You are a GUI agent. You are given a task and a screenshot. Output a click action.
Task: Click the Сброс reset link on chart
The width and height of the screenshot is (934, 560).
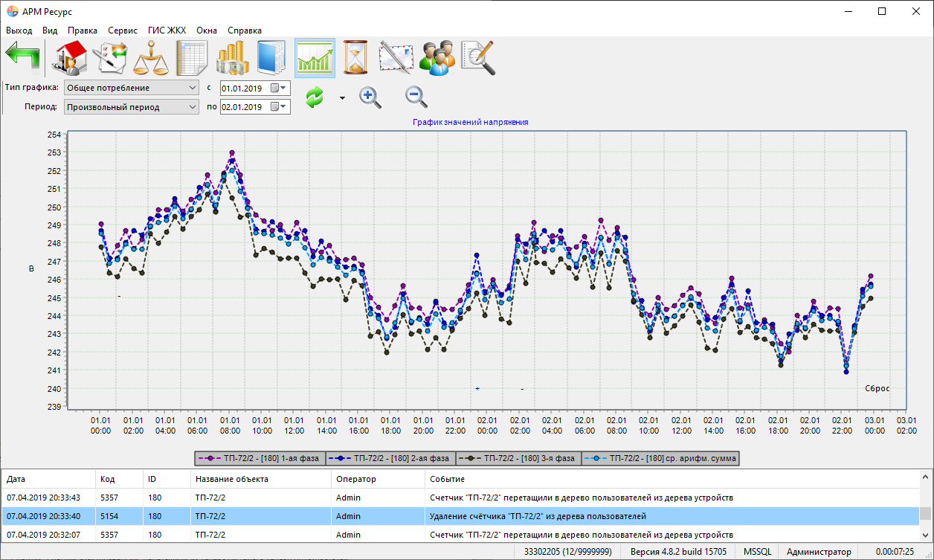coord(877,388)
